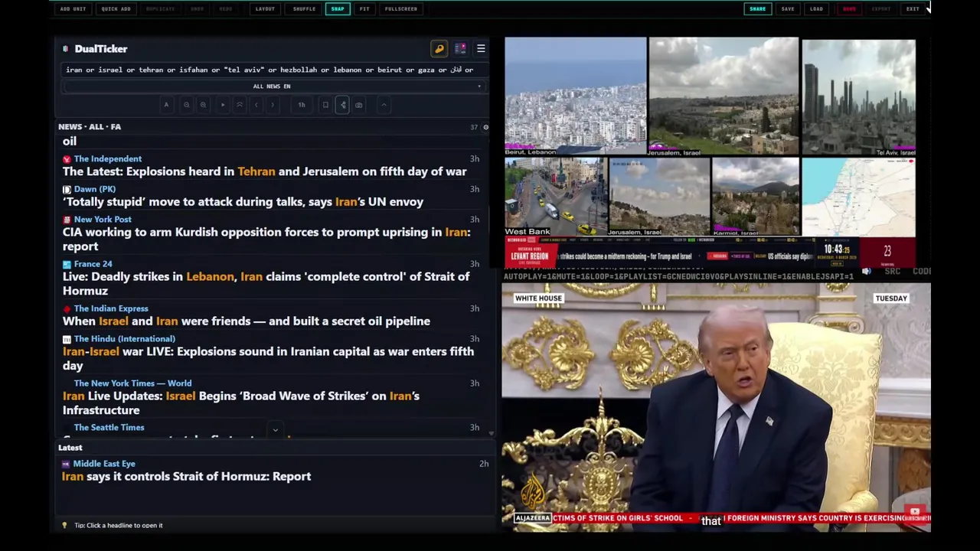The image size is (980, 551).
Task: Click the orange key icon in DualTicker
Action: click(439, 49)
